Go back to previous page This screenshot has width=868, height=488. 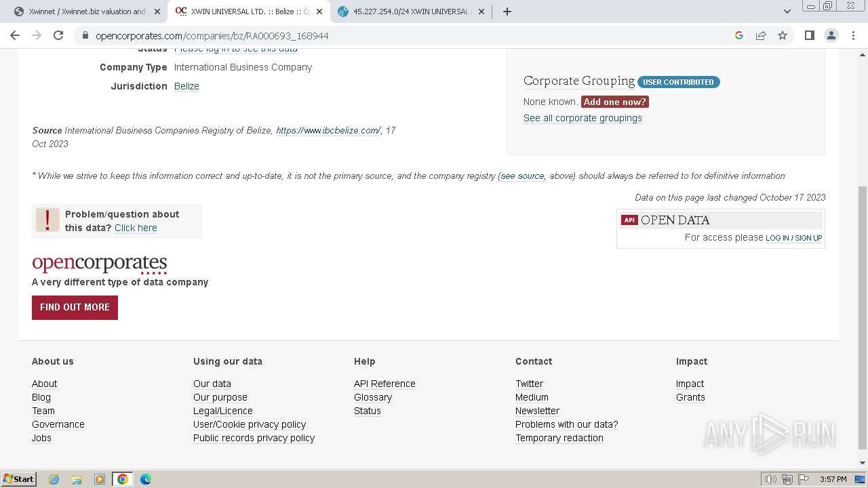tap(15, 35)
